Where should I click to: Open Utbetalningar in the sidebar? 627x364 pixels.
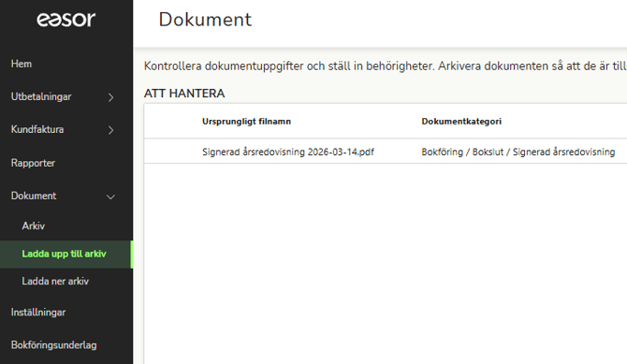click(41, 96)
